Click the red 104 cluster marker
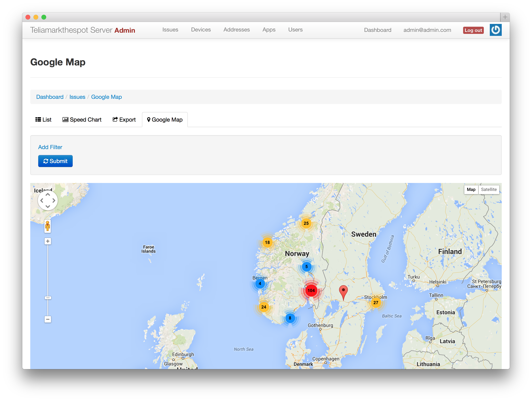This screenshot has width=532, height=401. [311, 290]
